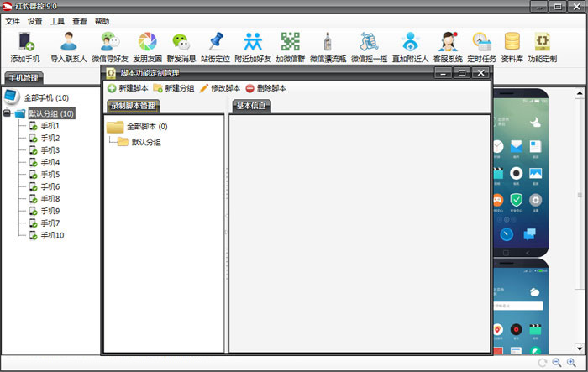Click the zoom in magnifier icon
The image size is (588, 372).
tap(571, 362)
